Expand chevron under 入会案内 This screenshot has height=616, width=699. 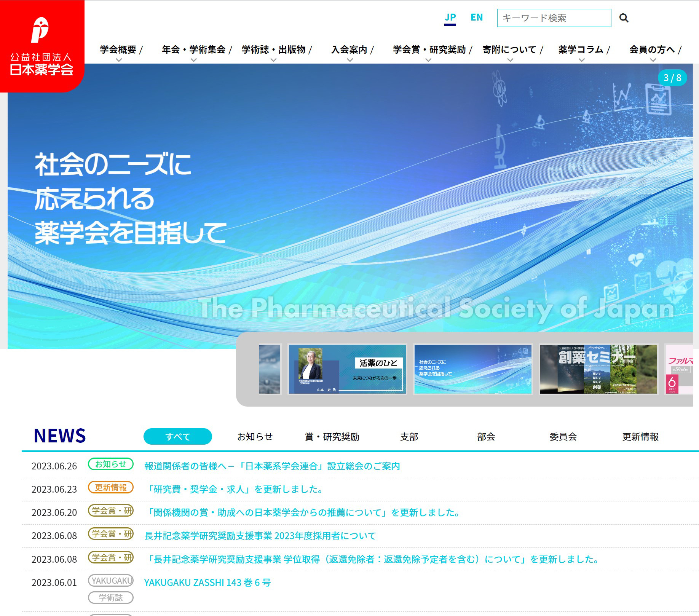point(350,60)
